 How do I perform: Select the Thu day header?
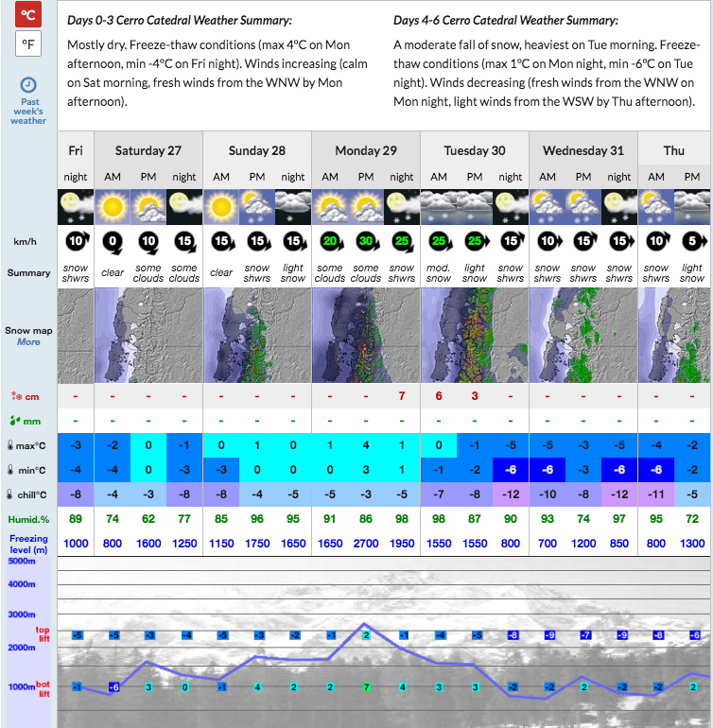coord(674,150)
